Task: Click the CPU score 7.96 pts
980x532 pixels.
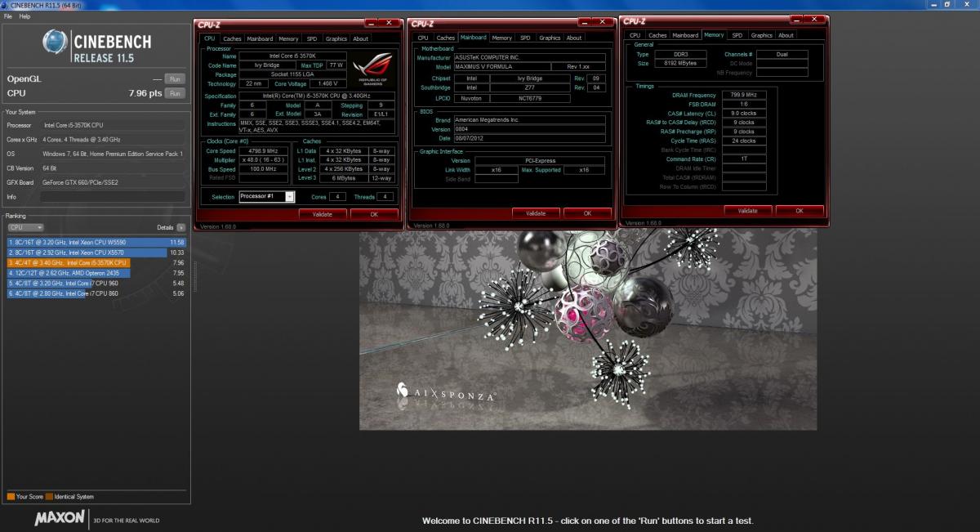Action: [145, 93]
